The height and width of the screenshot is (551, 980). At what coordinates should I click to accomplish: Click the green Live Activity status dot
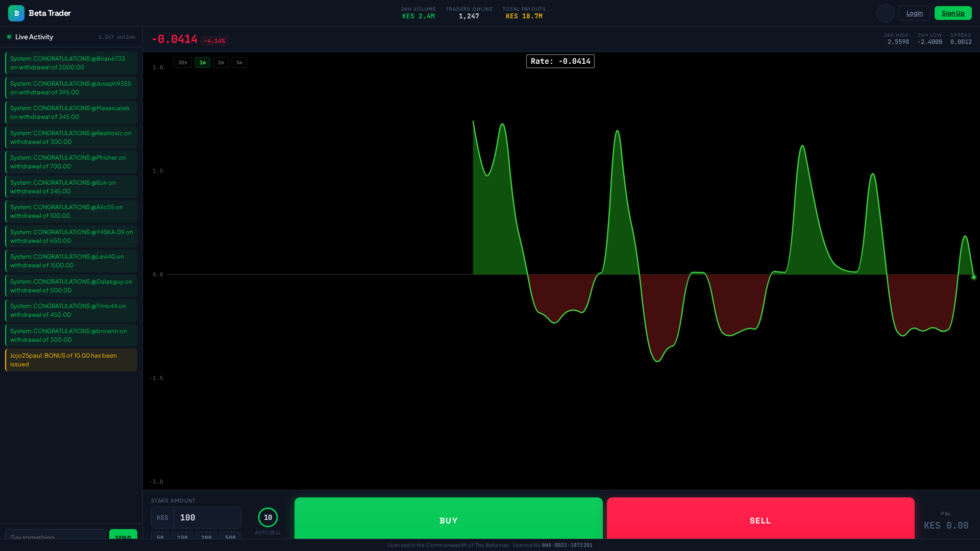click(x=9, y=37)
